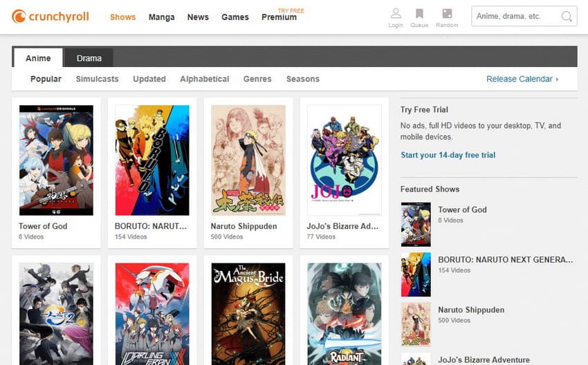The image size is (588, 365).
Task: Click Tower of God title in Featured Shows
Action: click(x=462, y=210)
